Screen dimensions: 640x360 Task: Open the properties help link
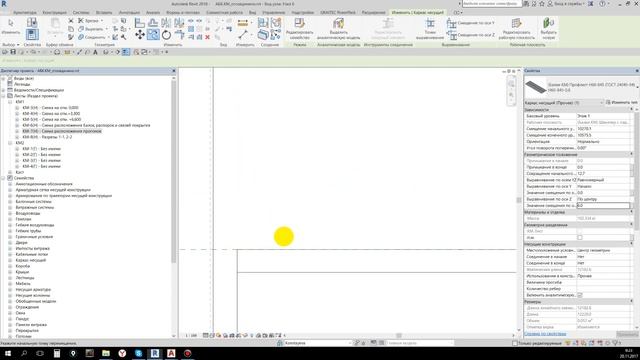(x=545, y=334)
